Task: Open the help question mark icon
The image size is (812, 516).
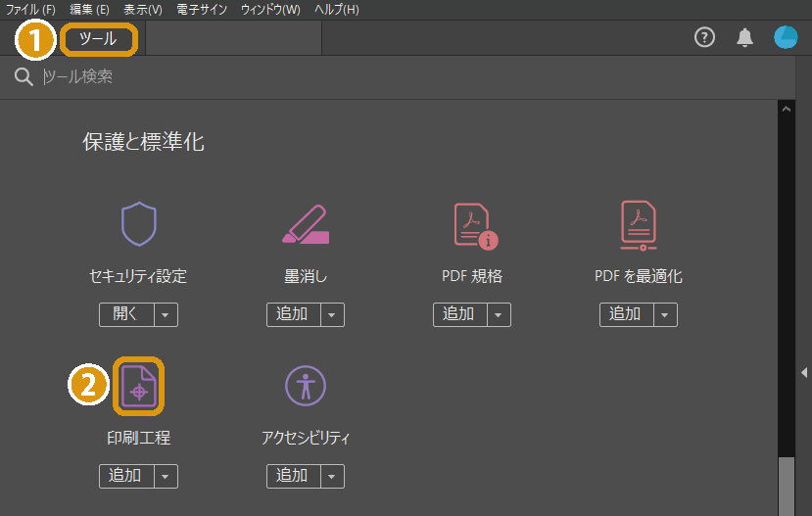Action: [x=704, y=37]
